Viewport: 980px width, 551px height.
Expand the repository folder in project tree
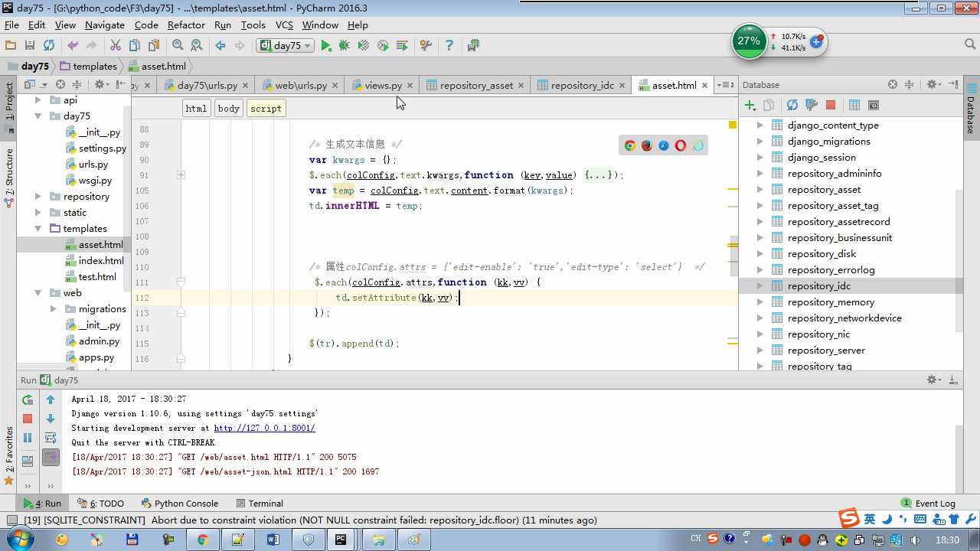pyautogui.click(x=38, y=197)
